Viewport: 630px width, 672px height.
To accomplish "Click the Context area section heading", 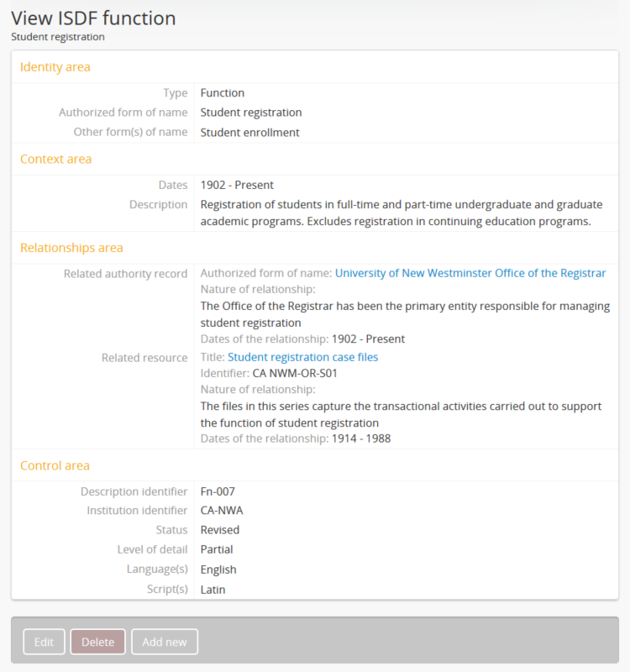I will tap(56, 159).
